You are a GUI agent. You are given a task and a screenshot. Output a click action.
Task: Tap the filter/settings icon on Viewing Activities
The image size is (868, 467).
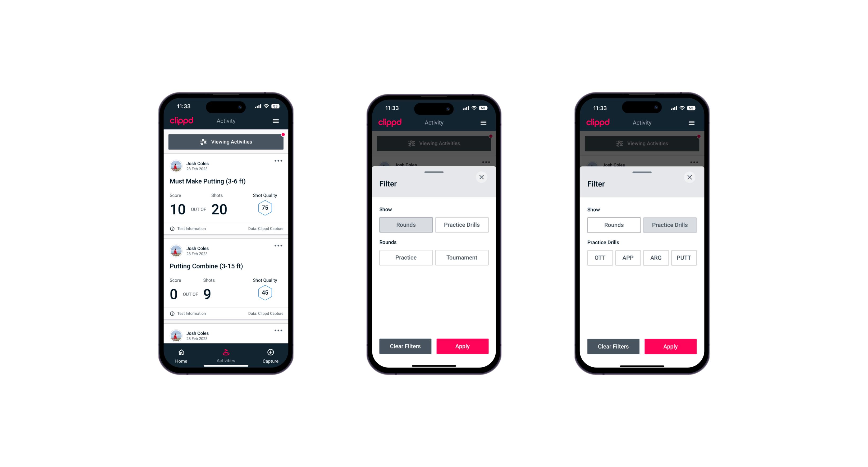coord(203,142)
